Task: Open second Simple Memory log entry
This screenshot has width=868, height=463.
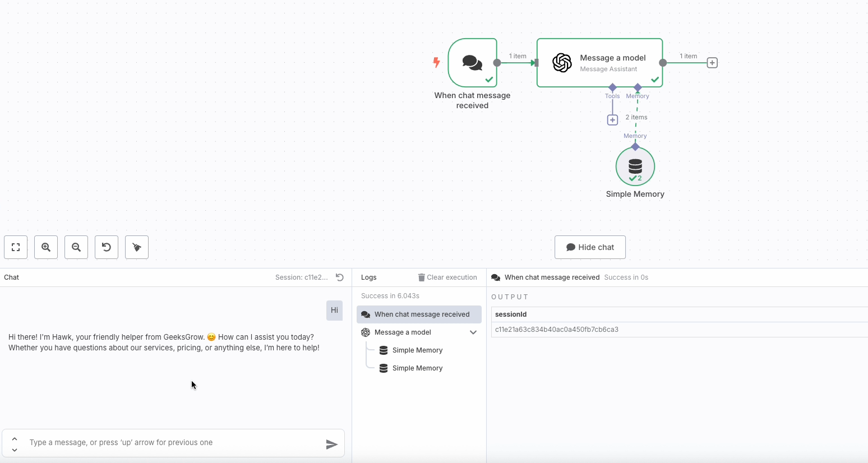Action: coord(417,368)
